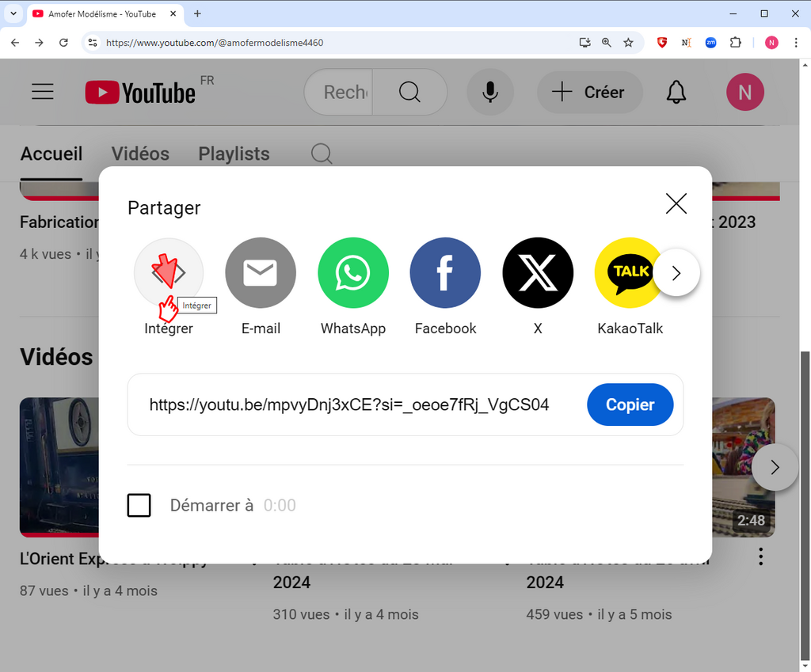Copy the share link with Copier
The width and height of the screenshot is (811, 672).
630,404
